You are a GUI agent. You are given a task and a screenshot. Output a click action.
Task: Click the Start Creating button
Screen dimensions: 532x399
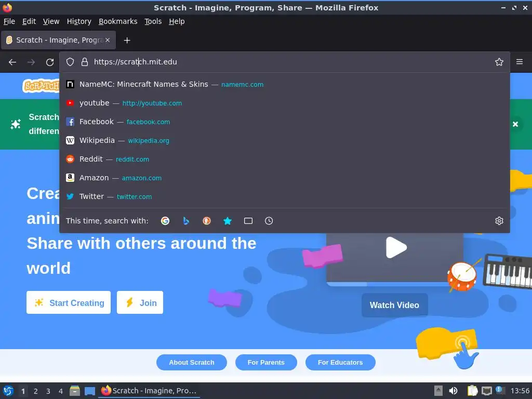pyautogui.click(x=69, y=302)
